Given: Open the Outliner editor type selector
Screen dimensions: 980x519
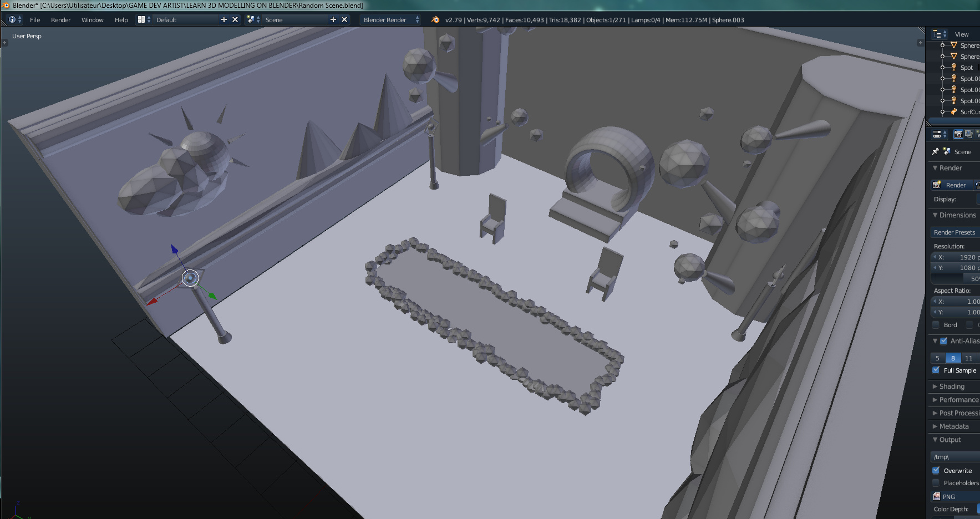Looking at the screenshot, I should (x=940, y=34).
